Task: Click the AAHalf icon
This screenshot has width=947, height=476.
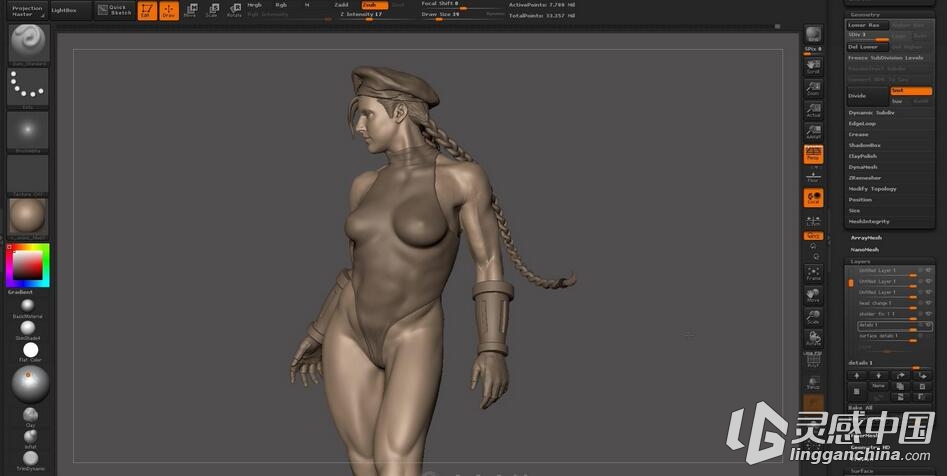Action: [x=814, y=132]
